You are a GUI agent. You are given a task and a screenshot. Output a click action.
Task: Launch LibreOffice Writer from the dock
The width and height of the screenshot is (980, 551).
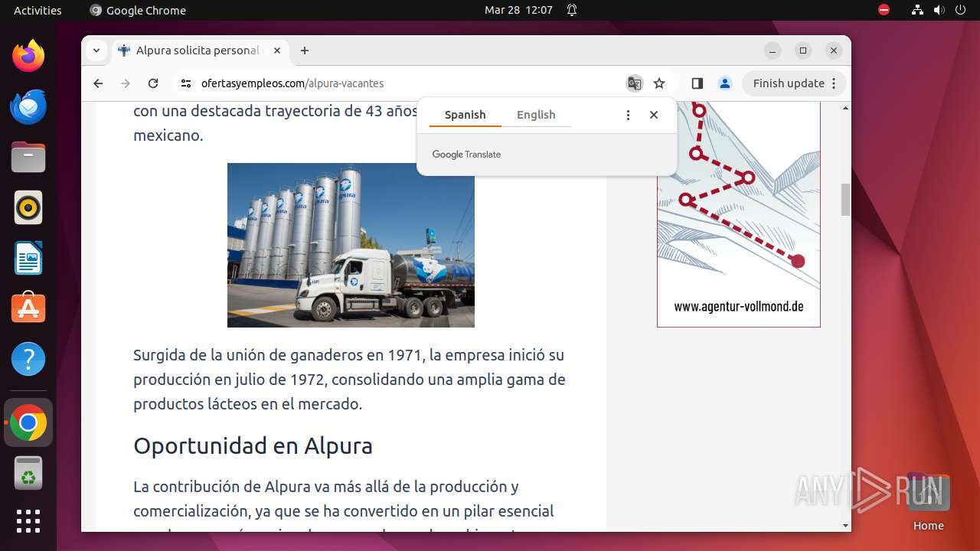point(28,258)
